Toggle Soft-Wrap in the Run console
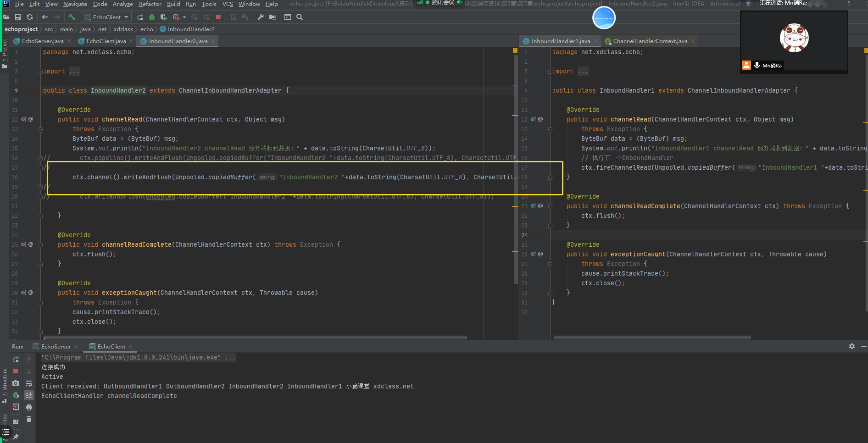Screen dimensions: 868x443 [29, 383]
